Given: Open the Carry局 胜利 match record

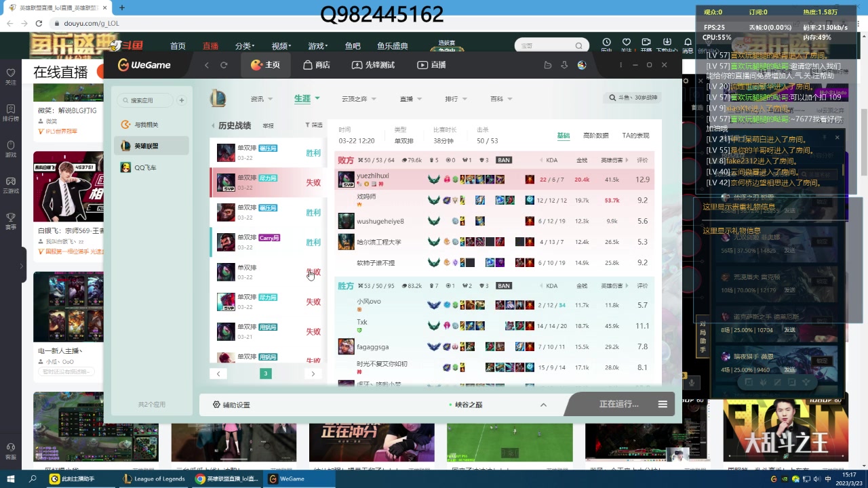Looking at the screenshot, I should coord(268,242).
